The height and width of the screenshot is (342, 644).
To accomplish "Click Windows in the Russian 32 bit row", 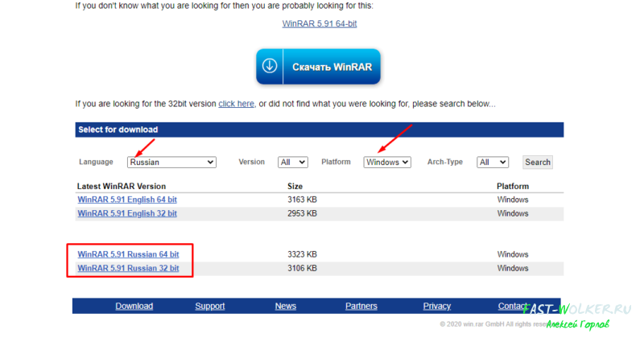I will click(x=513, y=268).
